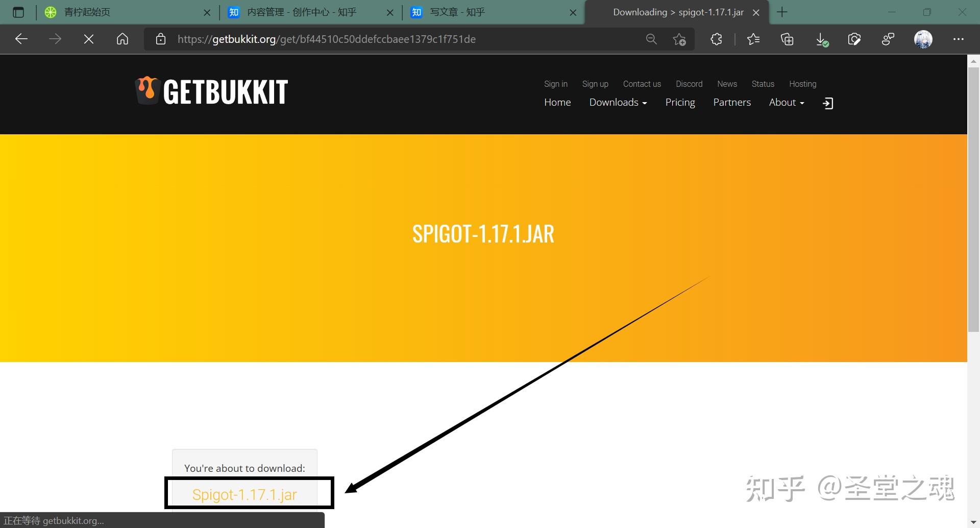
Task: Open the Hosting link
Action: click(x=803, y=84)
